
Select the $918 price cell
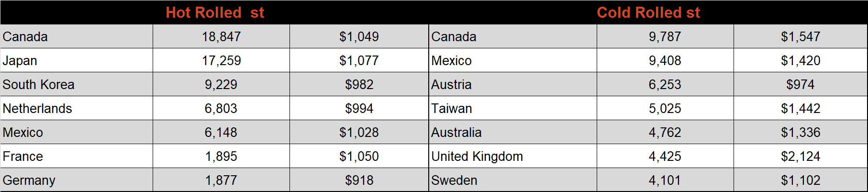(359, 180)
